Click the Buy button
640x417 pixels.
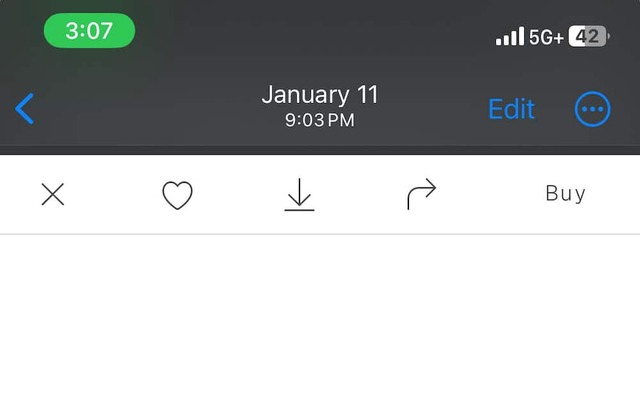(565, 193)
